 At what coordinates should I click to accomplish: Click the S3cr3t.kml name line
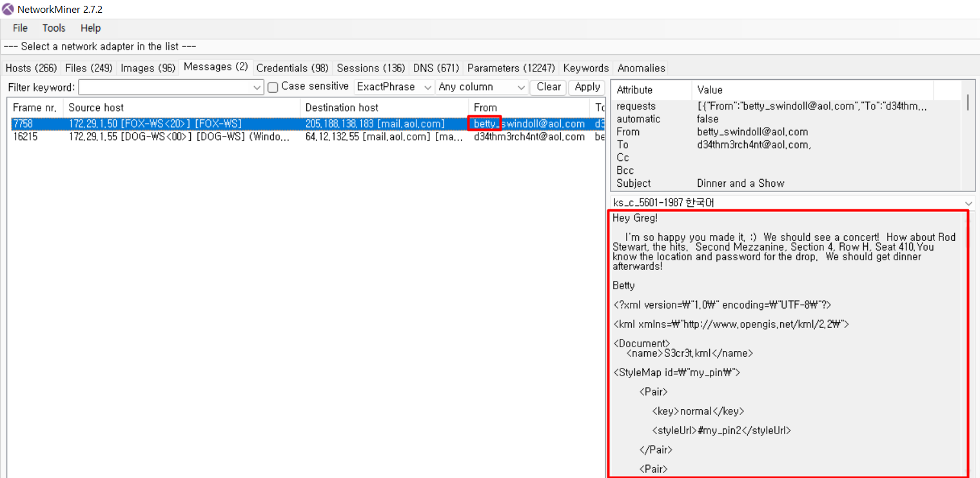coord(689,354)
